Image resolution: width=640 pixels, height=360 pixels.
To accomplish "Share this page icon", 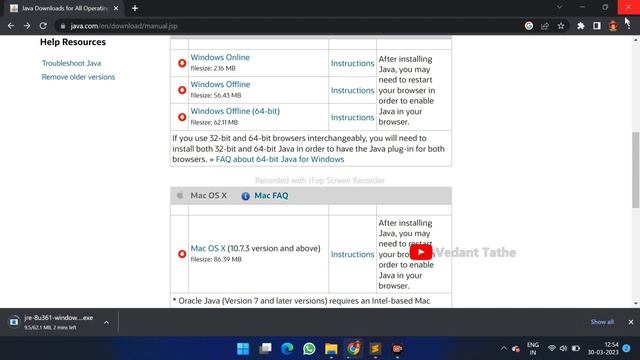I will pyautogui.click(x=545, y=26).
